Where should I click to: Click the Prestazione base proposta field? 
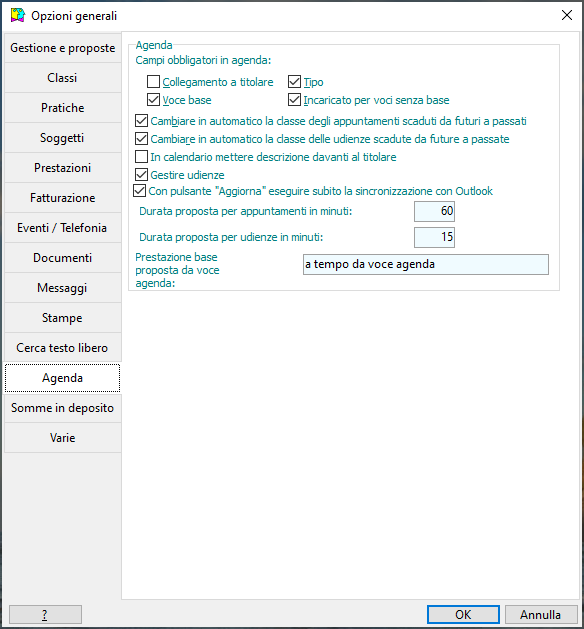pyautogui.click(x=426, y=264)
